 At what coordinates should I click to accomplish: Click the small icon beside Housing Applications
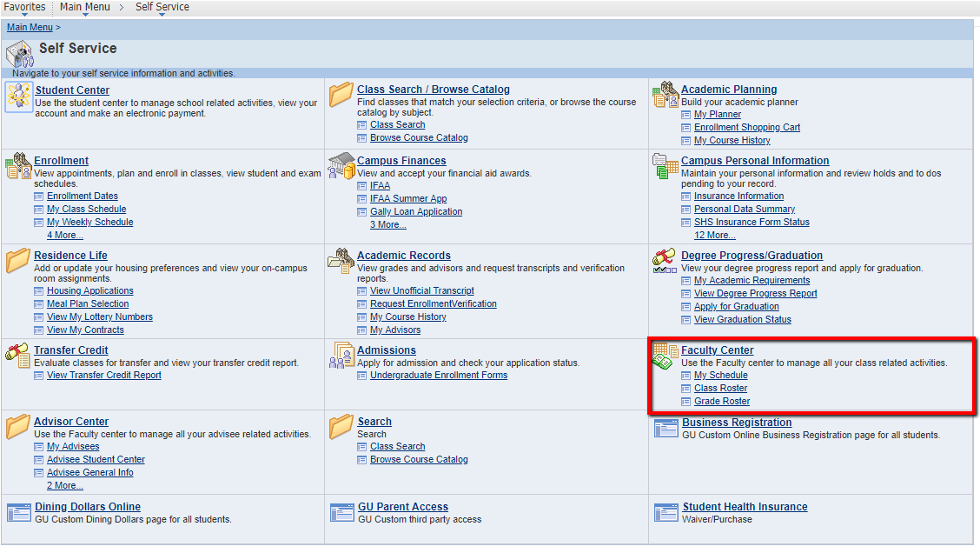coord(39,291)
